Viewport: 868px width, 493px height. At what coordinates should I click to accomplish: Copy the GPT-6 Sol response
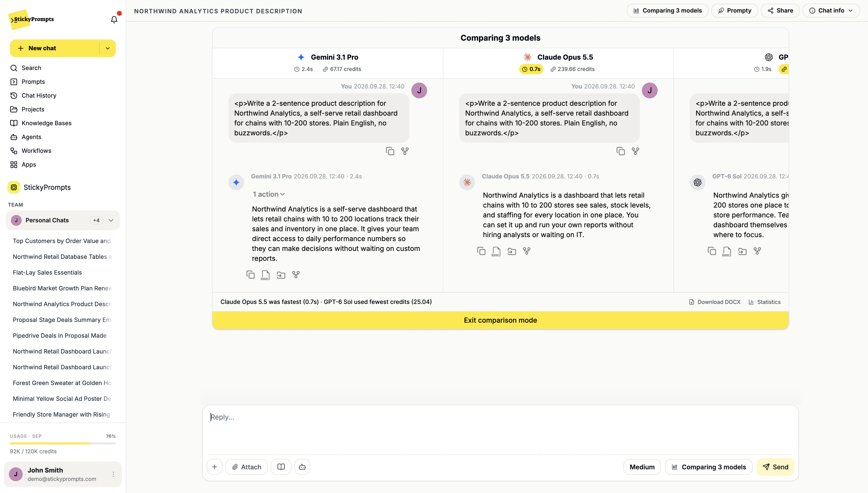pyautogui.click(x=712, y=251)
